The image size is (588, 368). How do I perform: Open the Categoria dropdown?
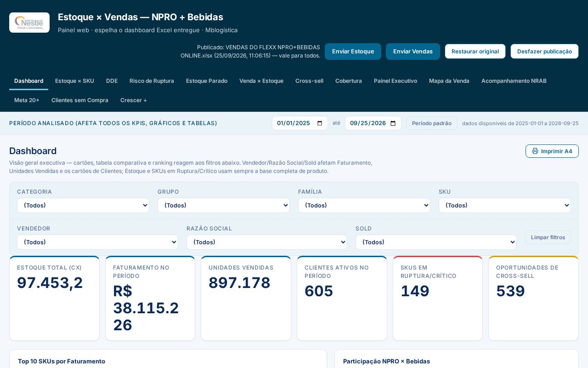click(x=83, y=205)
